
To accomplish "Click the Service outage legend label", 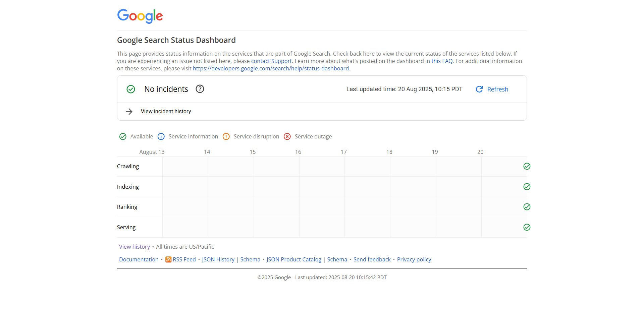I will [313, 136].
